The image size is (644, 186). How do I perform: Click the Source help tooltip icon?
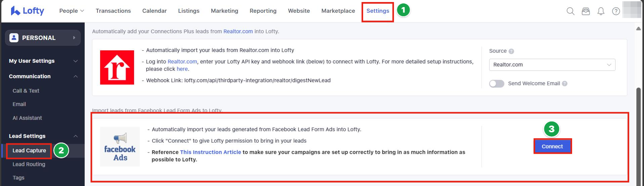[511, 51]
